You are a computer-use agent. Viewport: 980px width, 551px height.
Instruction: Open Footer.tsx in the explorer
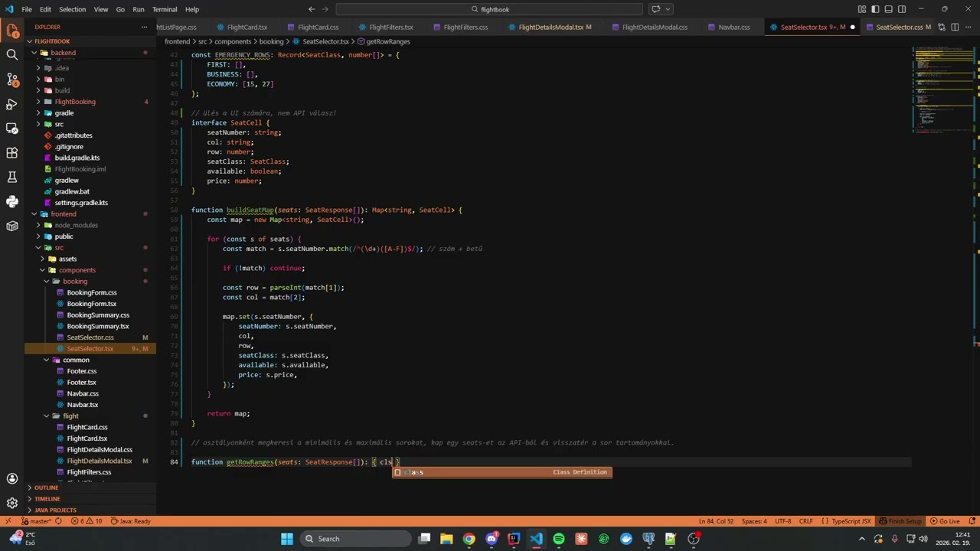point(81,382)
